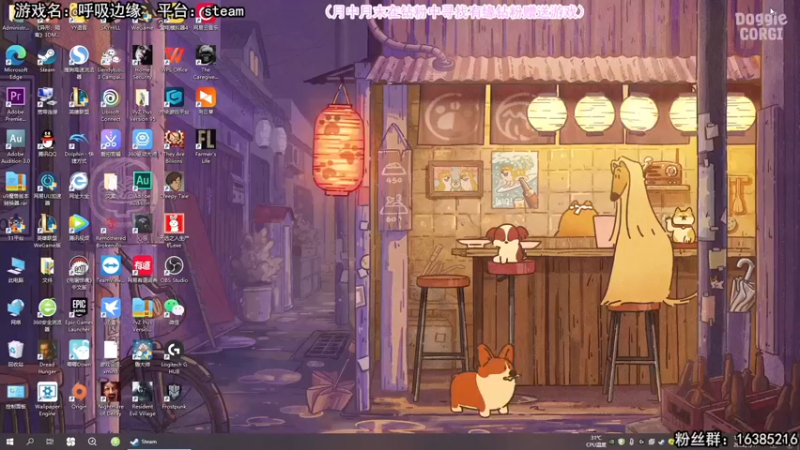Open the Recycle Bin desktop icon
The image size is (800, 450).
tap(16, 354)
